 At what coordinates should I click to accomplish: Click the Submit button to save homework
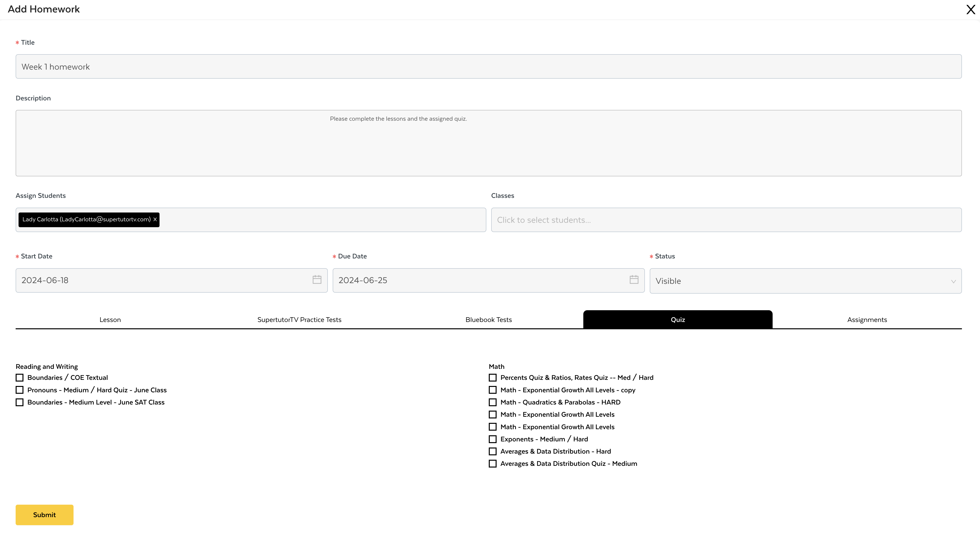point(44,515)
